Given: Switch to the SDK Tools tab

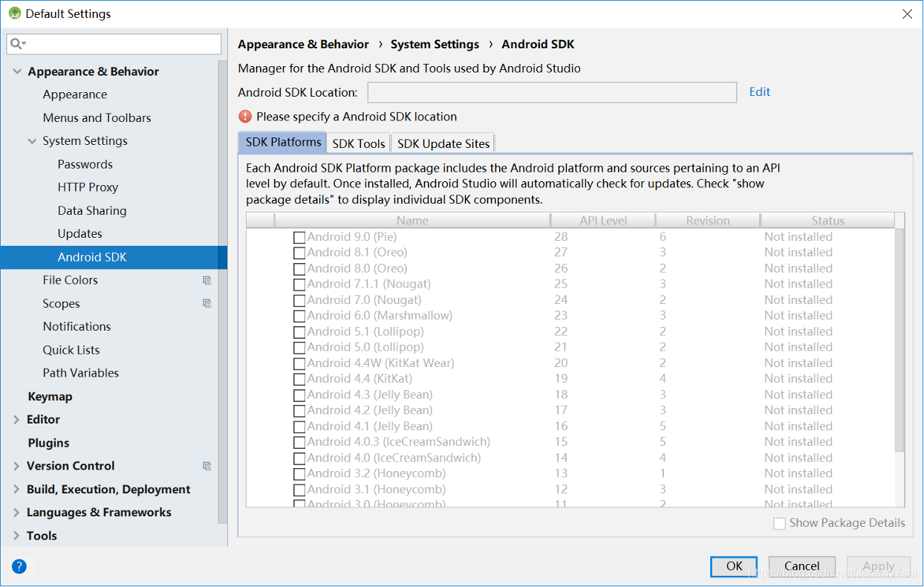Looking at the screenshot, I should pyautogui.click(x=359, y=143).
